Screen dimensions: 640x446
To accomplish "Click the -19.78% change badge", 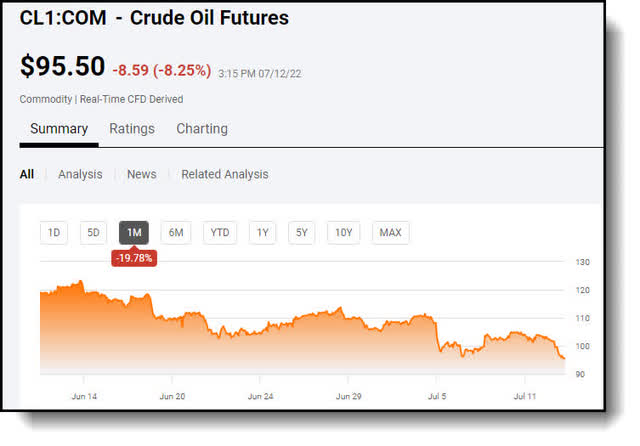I will [134, 258].
